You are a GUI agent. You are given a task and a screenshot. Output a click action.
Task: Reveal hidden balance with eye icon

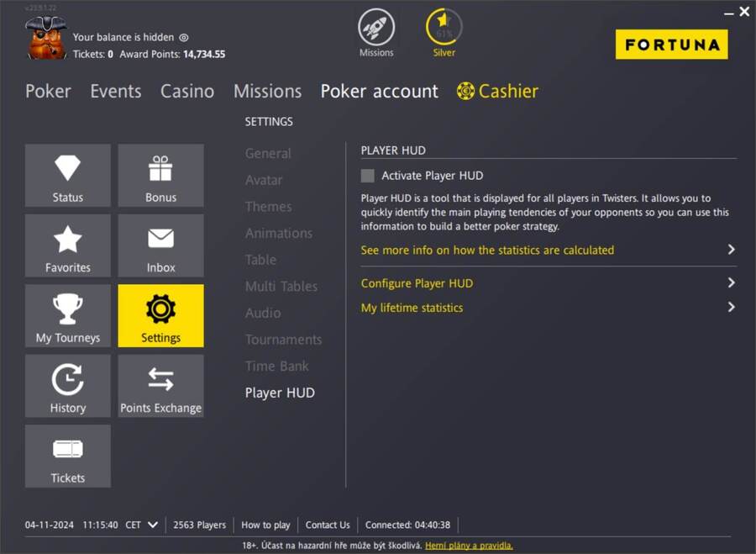point(184,37)
